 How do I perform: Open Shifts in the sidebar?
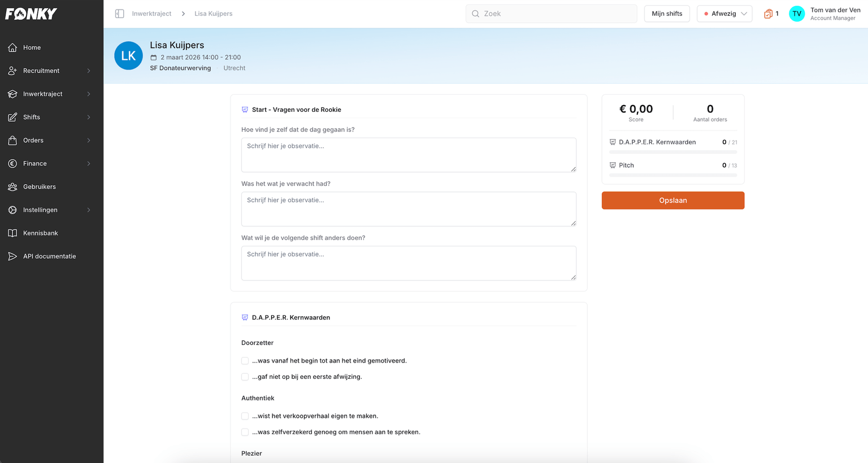pyautogui.click(x=32, y=117)
